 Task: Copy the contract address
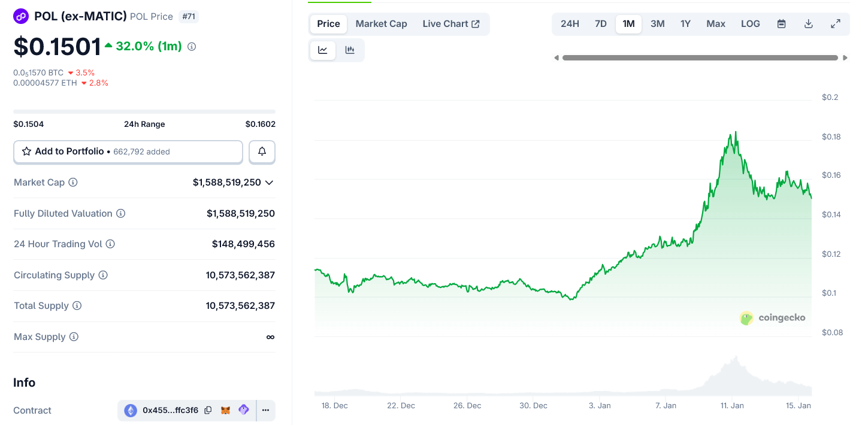tap(208, 411)
